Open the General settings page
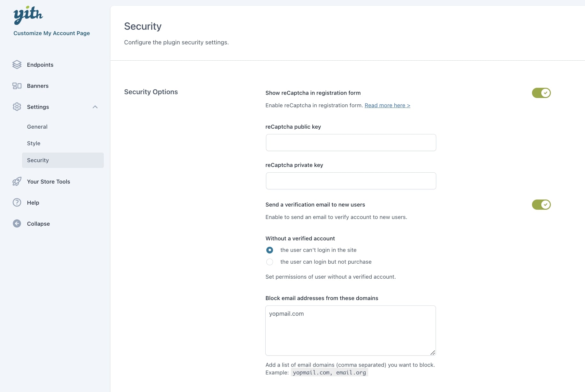The width and height of the screenshot is (585, 392). (37, 127)
